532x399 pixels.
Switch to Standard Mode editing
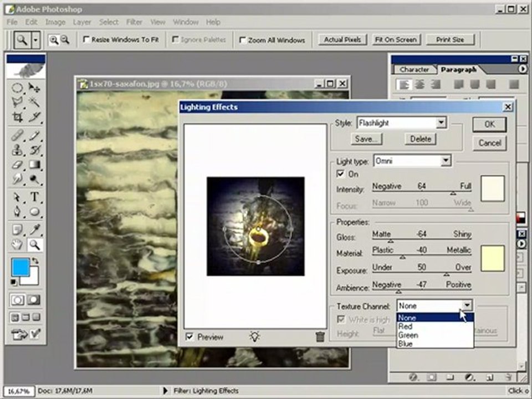tap(17, 300)
